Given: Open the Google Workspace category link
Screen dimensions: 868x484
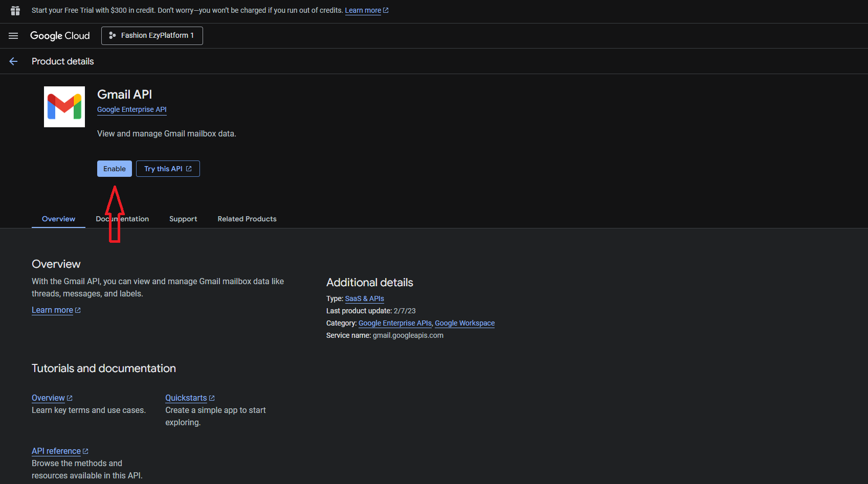Looking at the screenshot, I should click(464, 323).
